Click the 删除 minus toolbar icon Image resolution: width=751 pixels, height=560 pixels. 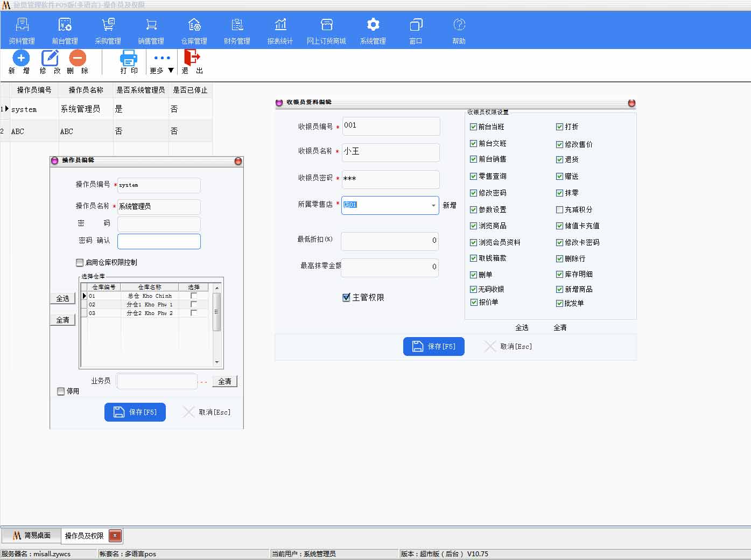click(78, 58)
